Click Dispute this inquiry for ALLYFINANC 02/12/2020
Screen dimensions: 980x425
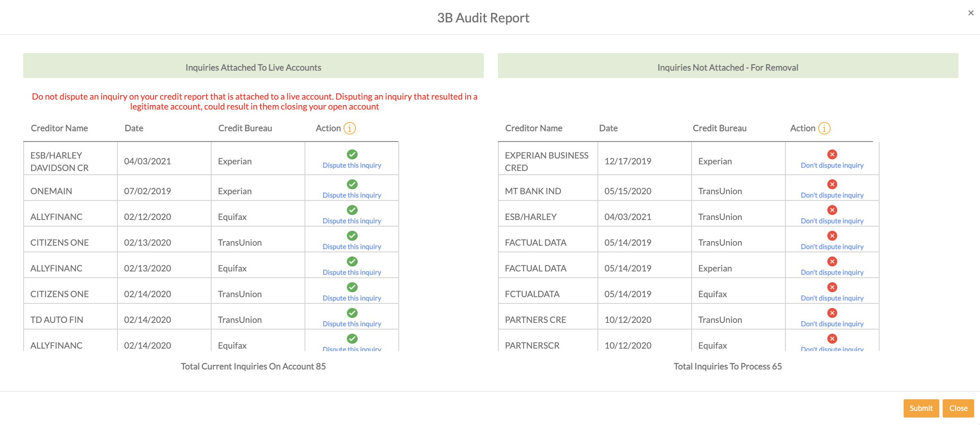click(352, 221)
